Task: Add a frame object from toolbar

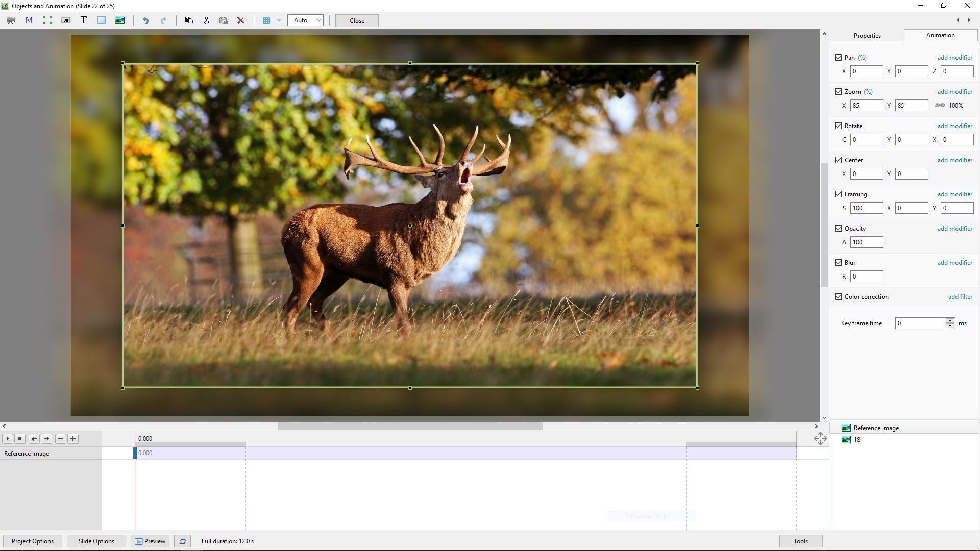Action: tap(47, 20)
